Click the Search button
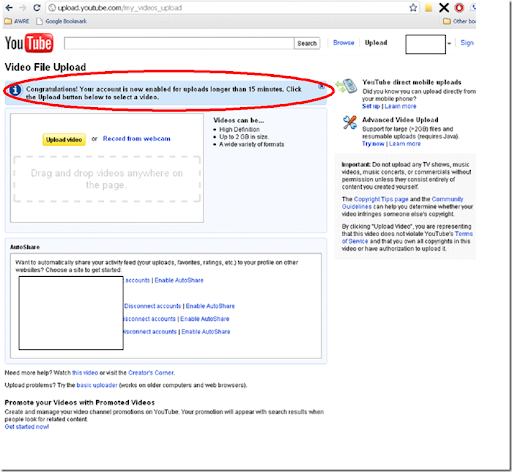This screenshot has width=512, height=472. [x=307, y=43]
